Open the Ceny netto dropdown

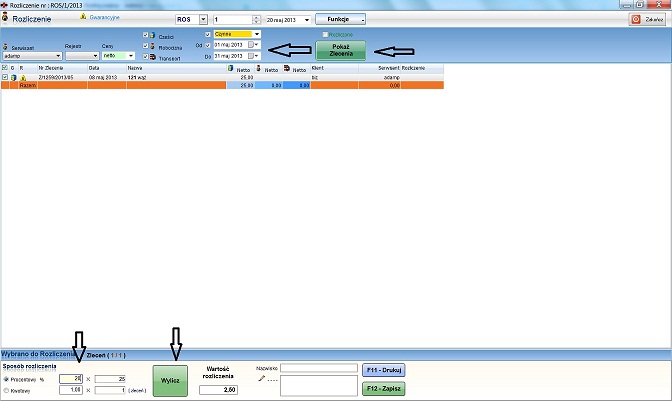(131, 56)
